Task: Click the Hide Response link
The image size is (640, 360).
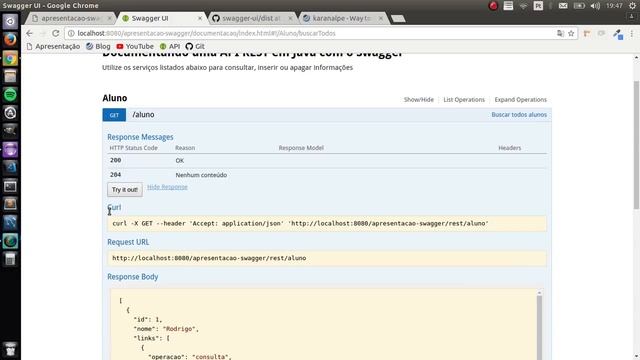Action: 167,187
